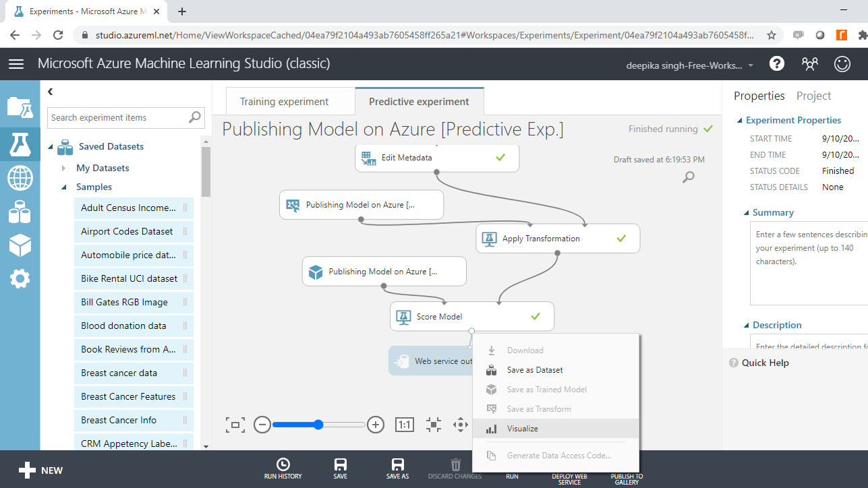Click the pan mode arrows icon
This screenshot has width=868, height=488.
(460, 425)
